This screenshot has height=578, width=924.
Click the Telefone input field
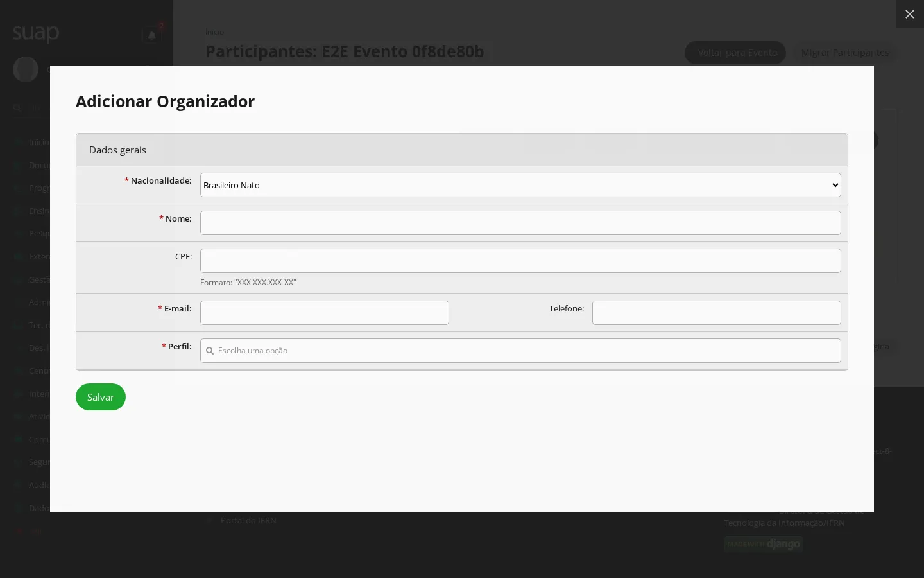(716, 313)
